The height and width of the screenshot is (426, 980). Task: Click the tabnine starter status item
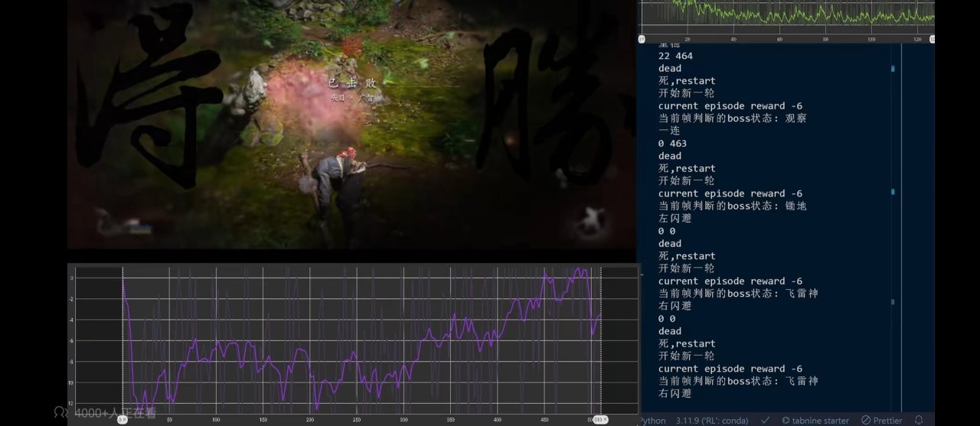[x=815, y=420]
